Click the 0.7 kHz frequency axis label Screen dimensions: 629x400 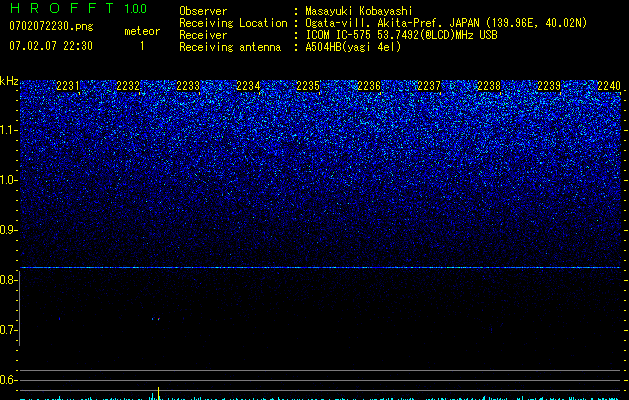tap(9, 330)
